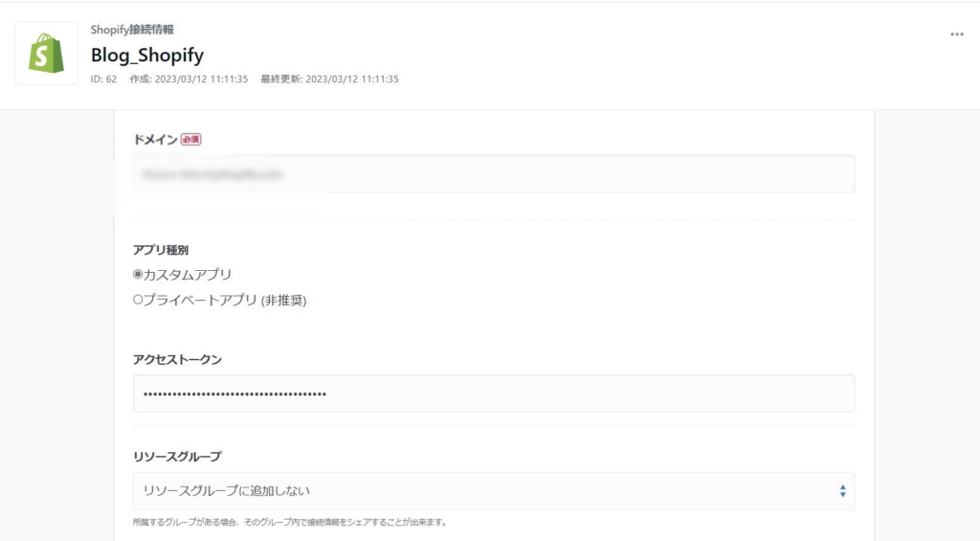Click the ID: 62 text
This screenshot has width=980, height=541.
tap(103, 79)
